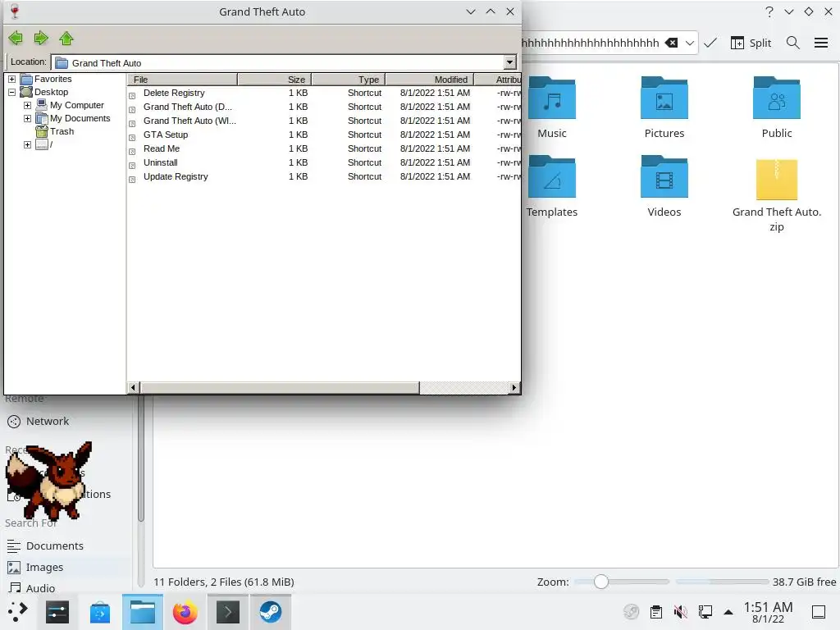Go up one level with green up arrow
The height and width of the screenshot is (630, 840).
tap(66, 38)
